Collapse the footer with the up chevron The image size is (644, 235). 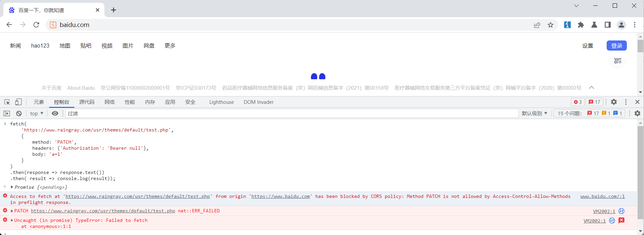[x=592, y=88]
